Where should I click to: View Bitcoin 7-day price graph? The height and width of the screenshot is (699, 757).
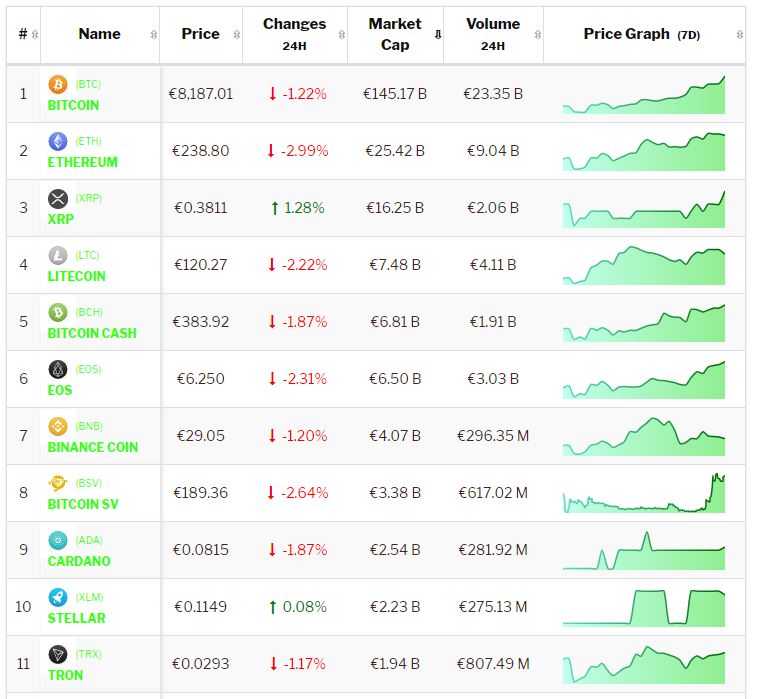[x=644, y=94]
